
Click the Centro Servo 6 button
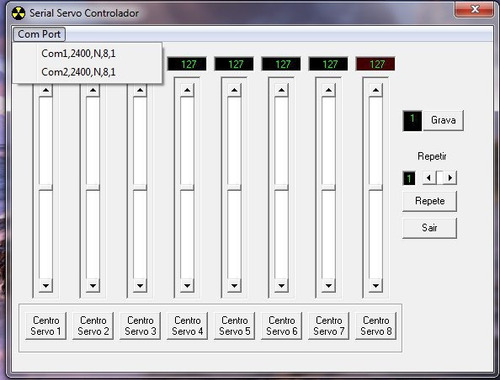click(x=282, y=326)
